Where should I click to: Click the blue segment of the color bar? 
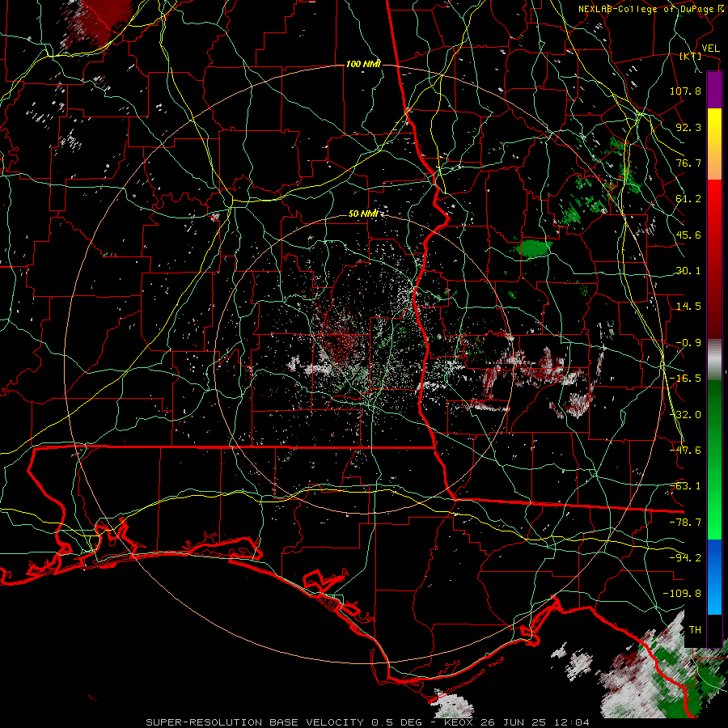(714, 577)
